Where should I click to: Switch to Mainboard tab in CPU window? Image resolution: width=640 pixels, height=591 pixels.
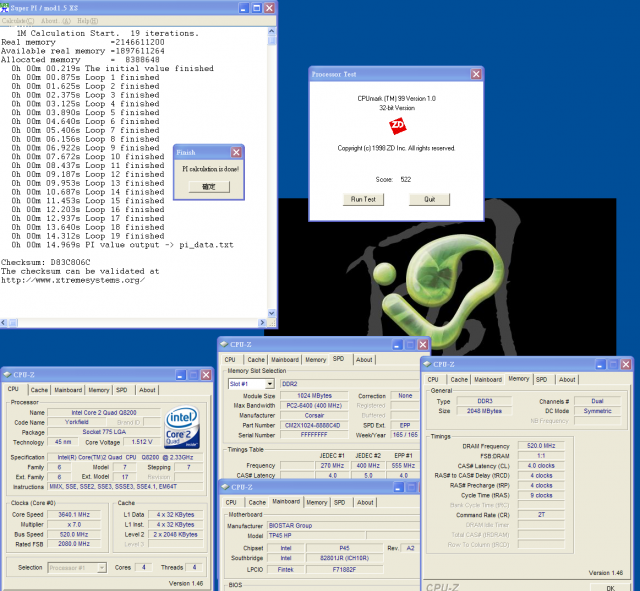[68, 390]
